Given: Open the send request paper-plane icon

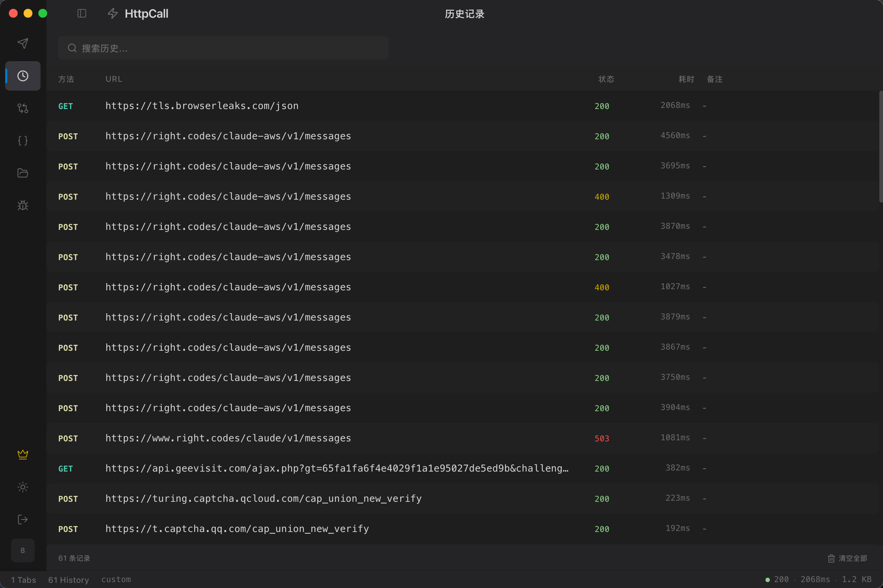Looking at the screenshot, I should pos(23,43).
